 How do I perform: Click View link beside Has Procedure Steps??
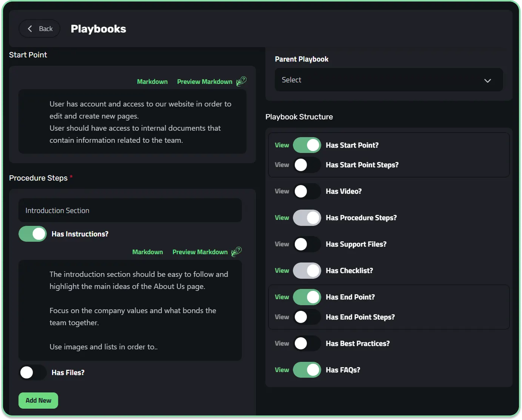[x=282, y=218]
